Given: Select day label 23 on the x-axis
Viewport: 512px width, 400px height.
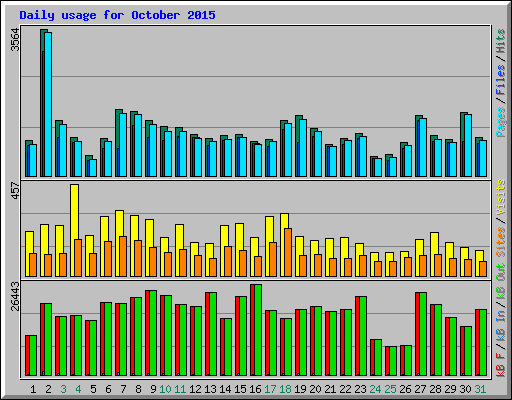Looking at the screenshot, I should [360, 389].
